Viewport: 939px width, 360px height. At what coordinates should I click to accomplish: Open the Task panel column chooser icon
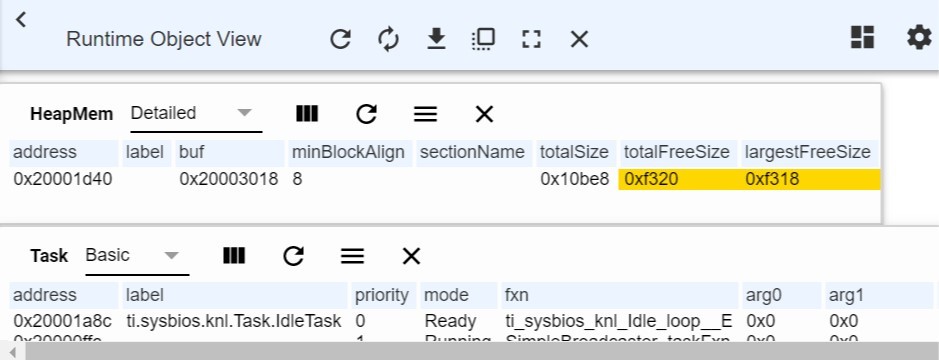click(234, 256)
